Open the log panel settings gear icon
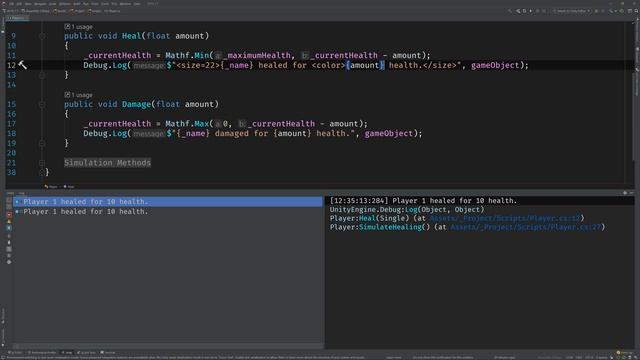The height and width of the screenshot is (360, 640). (625, 193)
